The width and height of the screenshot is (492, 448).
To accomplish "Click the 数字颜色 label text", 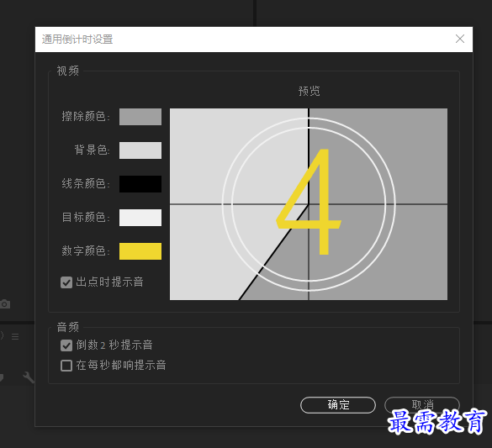I will pyautogui.click(x=86, y=250).
